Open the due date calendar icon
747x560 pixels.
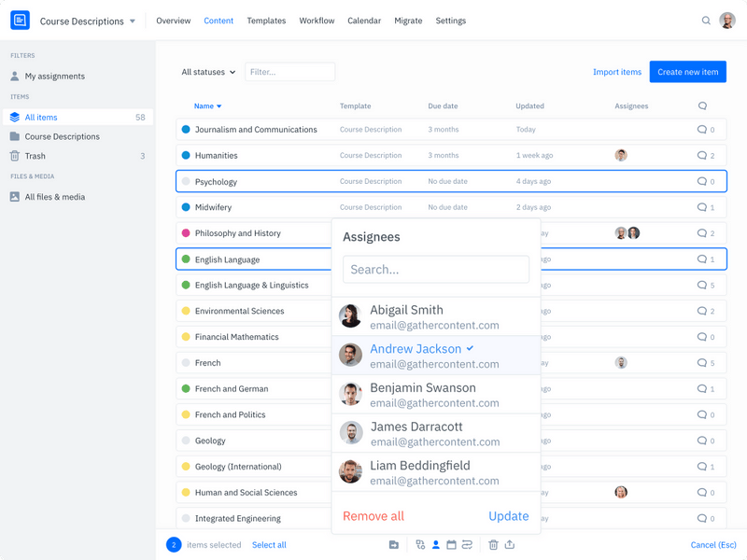(x=452, y=544)
